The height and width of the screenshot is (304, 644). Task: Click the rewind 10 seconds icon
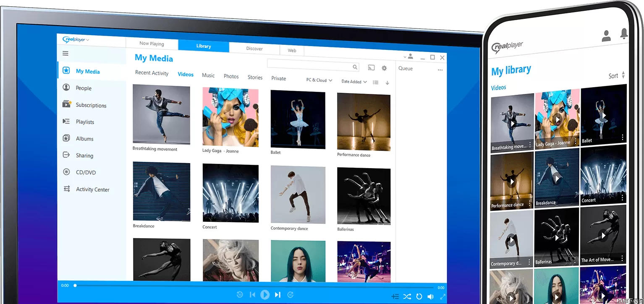[240, 295]
